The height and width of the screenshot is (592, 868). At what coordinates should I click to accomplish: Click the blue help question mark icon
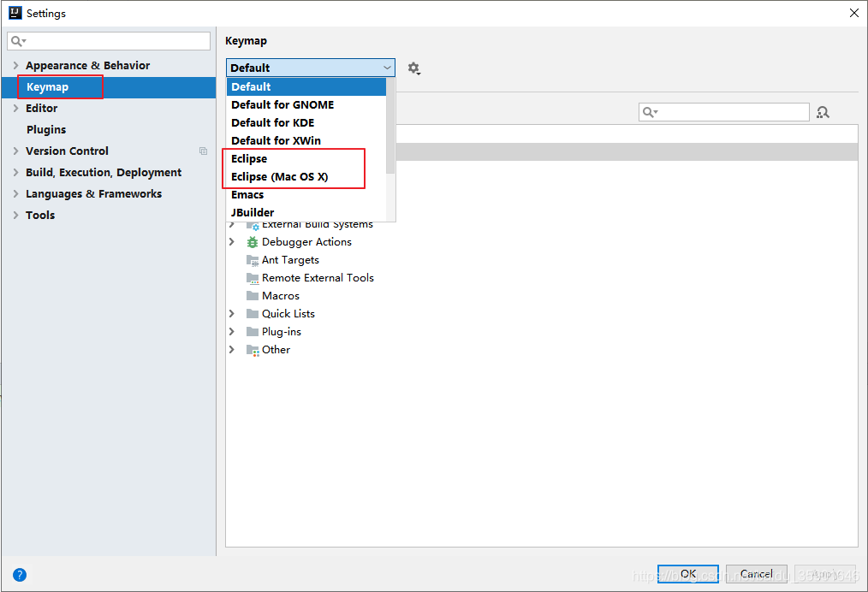point(20,575)
